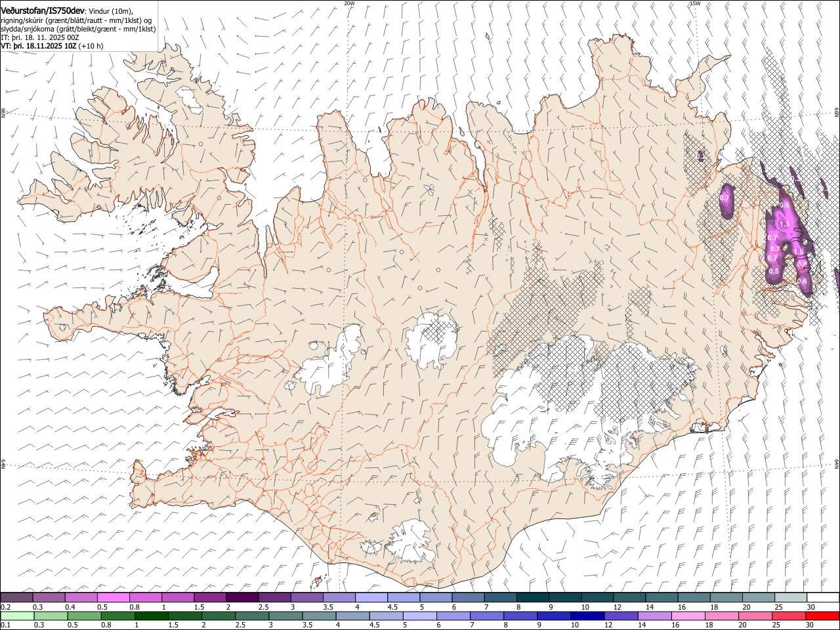
Task: Click the 1.5 purple snow legend swatch
Action: pyautogui.click(x=210, y=598)
